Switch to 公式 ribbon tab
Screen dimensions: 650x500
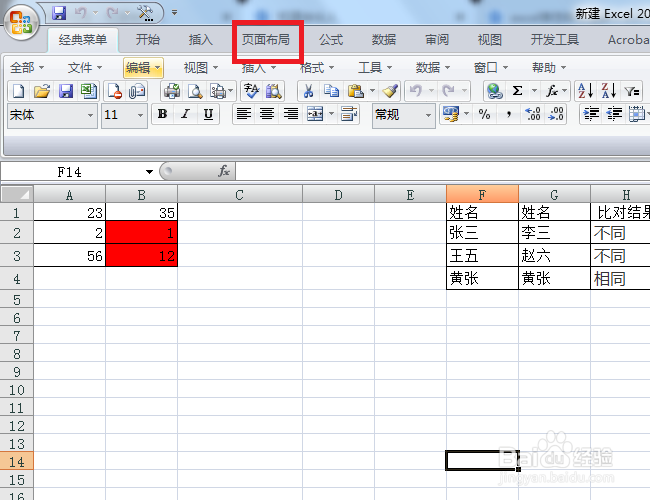(331, 40)
